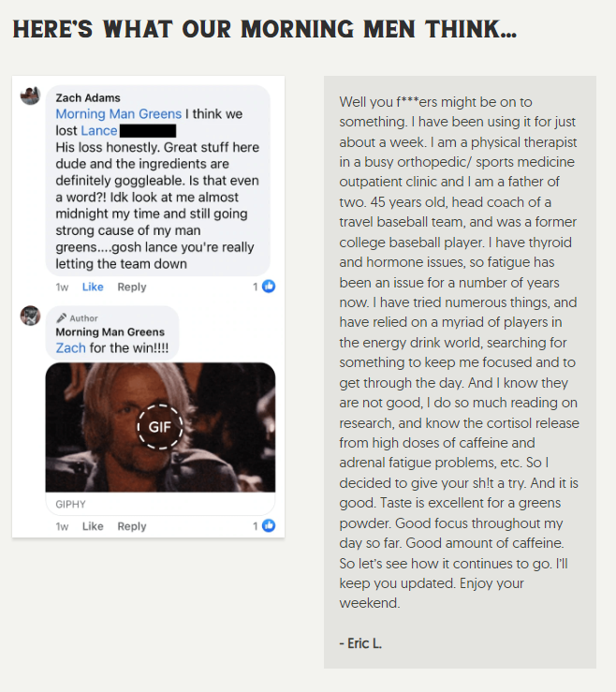The width and height of the screenshot is (616, 692).
Task: Click Zach Adams' profile avatar
Action: [31, 96]
